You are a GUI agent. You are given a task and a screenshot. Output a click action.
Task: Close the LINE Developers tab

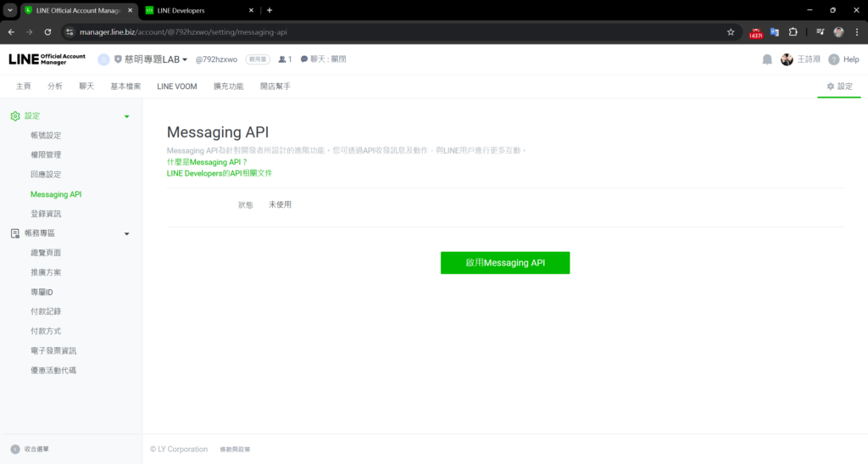pos(251,10)
